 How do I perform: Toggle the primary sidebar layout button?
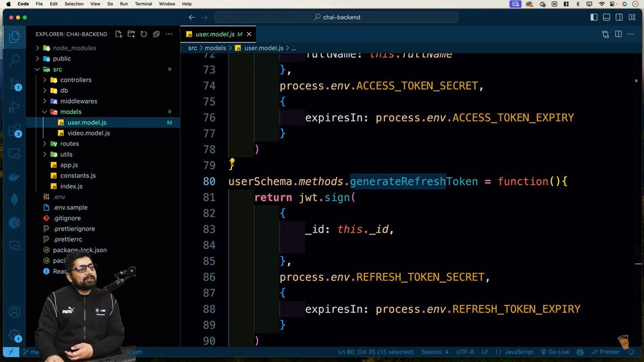(x=594, y=17)
